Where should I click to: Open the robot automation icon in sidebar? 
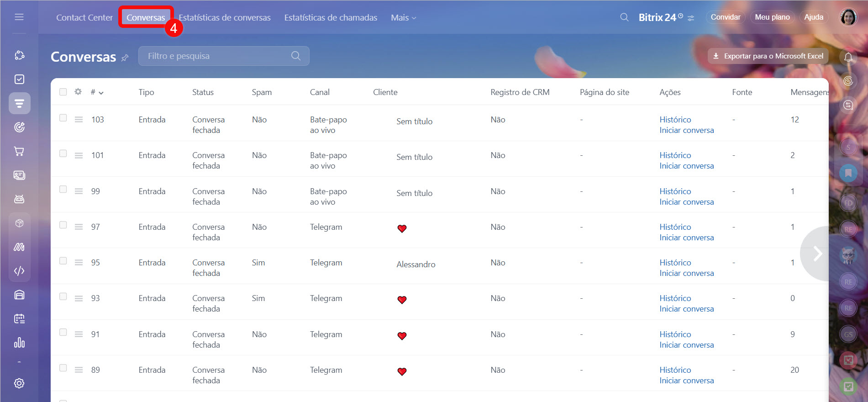pyautogui.click(x=19, y=199)
